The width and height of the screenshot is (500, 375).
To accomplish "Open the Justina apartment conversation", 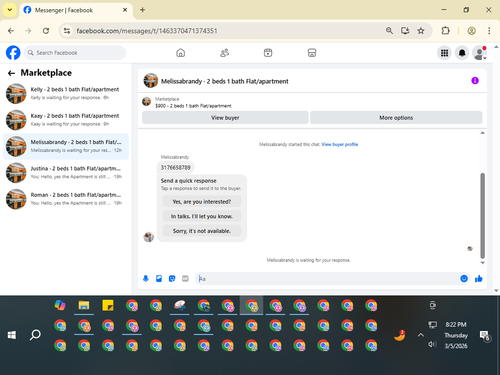I will (x=66, y=172).
